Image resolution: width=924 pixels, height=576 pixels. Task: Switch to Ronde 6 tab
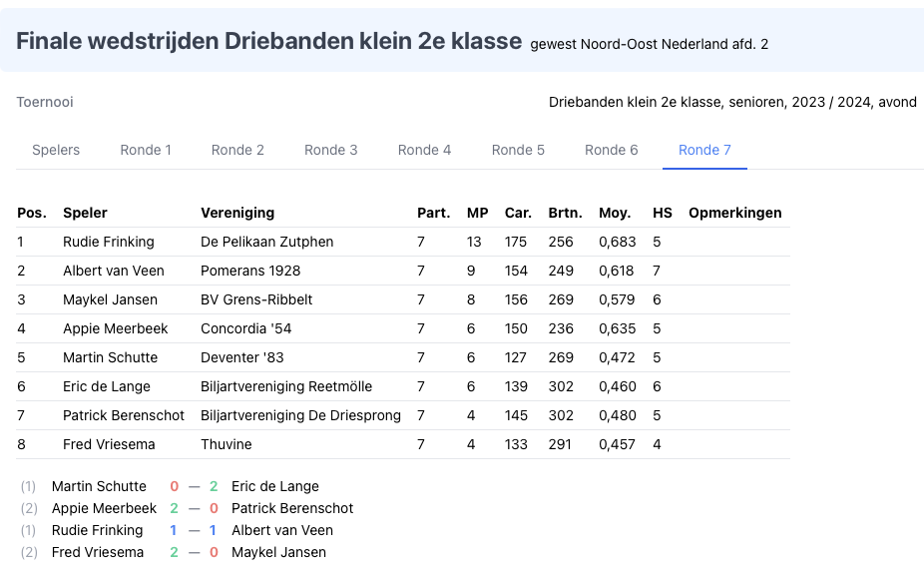click(611, 150)
